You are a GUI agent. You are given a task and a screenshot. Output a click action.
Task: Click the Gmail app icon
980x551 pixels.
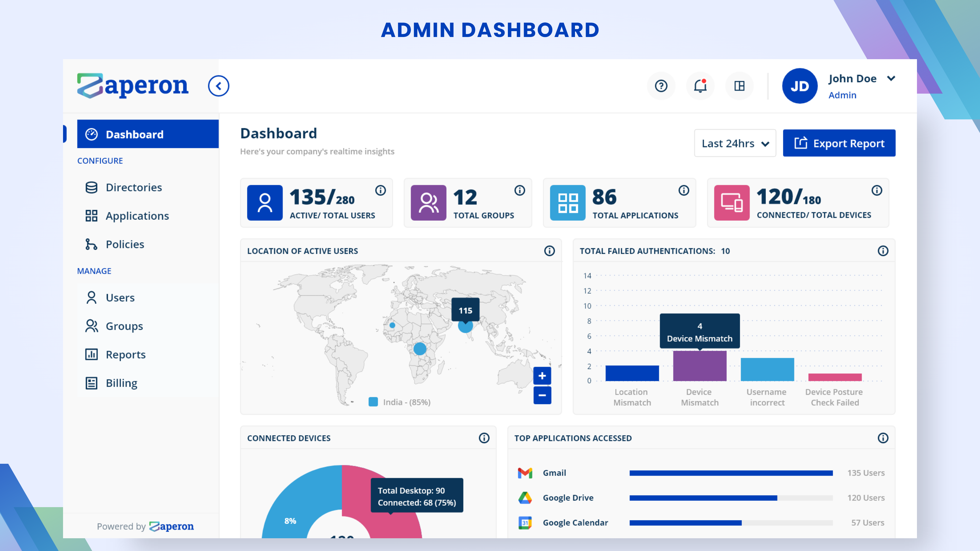525,473
